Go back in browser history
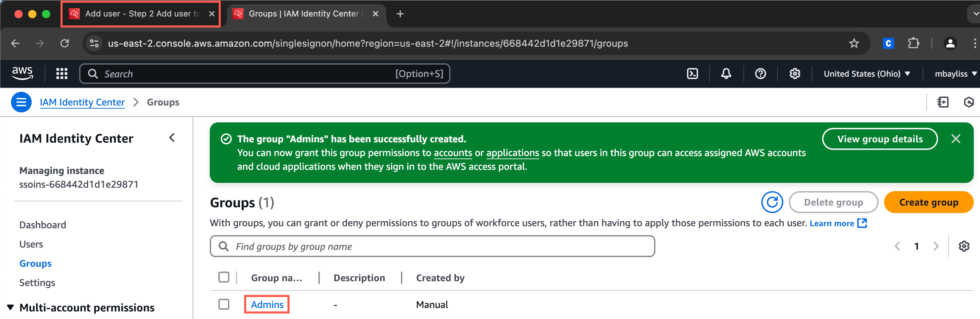 coord(15,43)
